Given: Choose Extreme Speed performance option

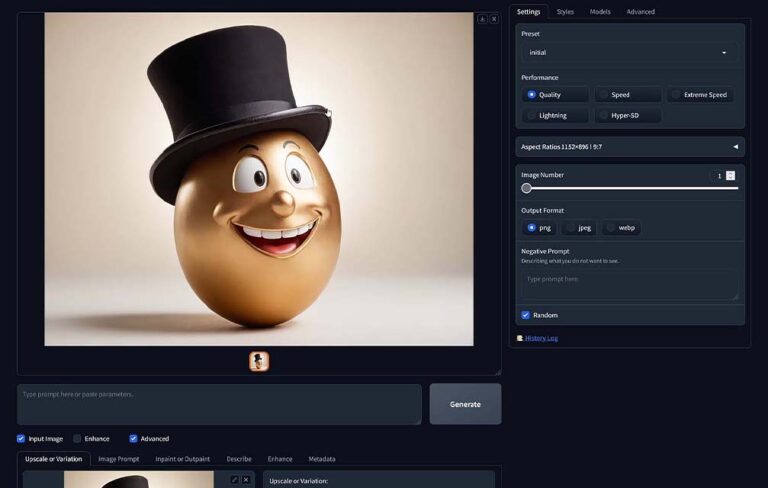Looking at the screenshot, I should tap(700, 95).
